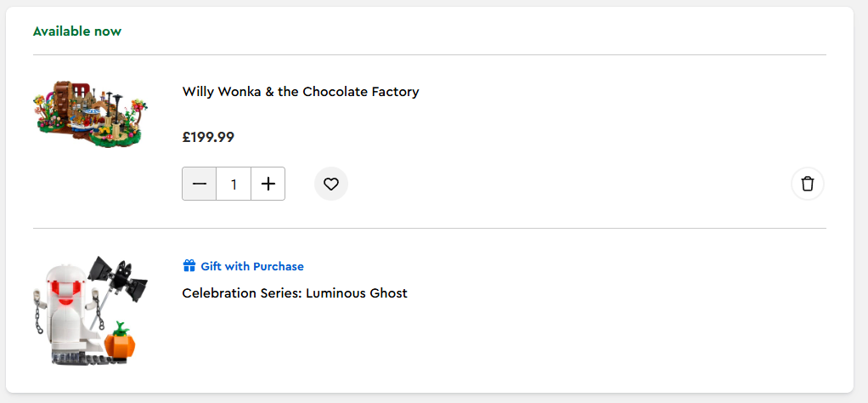The width and height of the screenshot is (868, 403).
Task: Open Celebration Series: Luminous Ghost title
Action: (x=295, y=293)
